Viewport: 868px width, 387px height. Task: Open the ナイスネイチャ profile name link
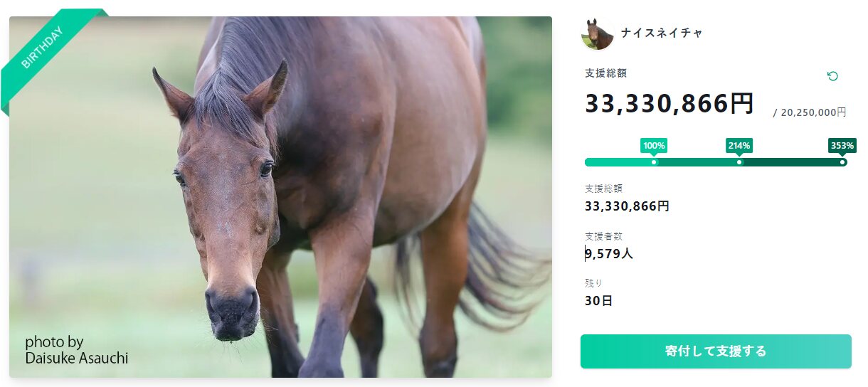pyautogui.click(x=662, y=33)
